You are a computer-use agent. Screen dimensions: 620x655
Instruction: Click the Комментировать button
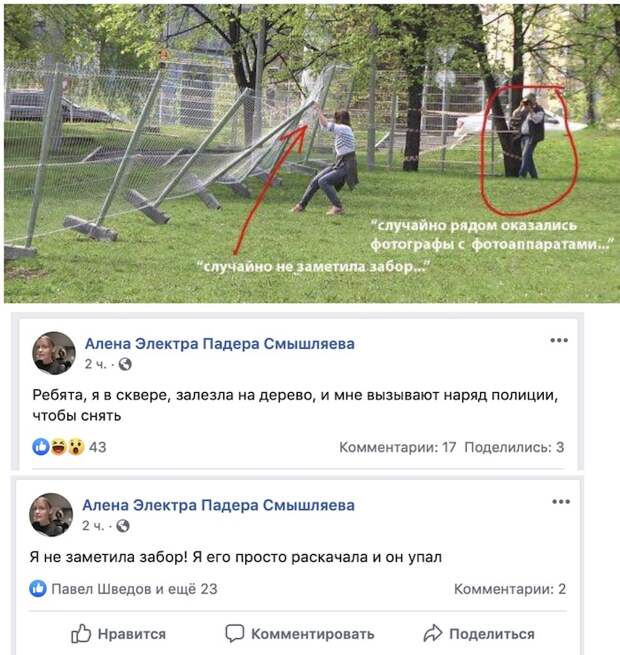(x=300, y=634)
